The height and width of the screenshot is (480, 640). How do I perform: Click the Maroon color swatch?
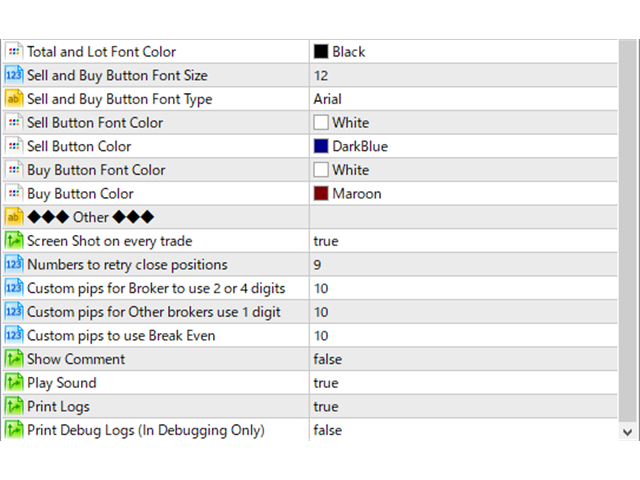pyautogui.click(x=321, y=193)
